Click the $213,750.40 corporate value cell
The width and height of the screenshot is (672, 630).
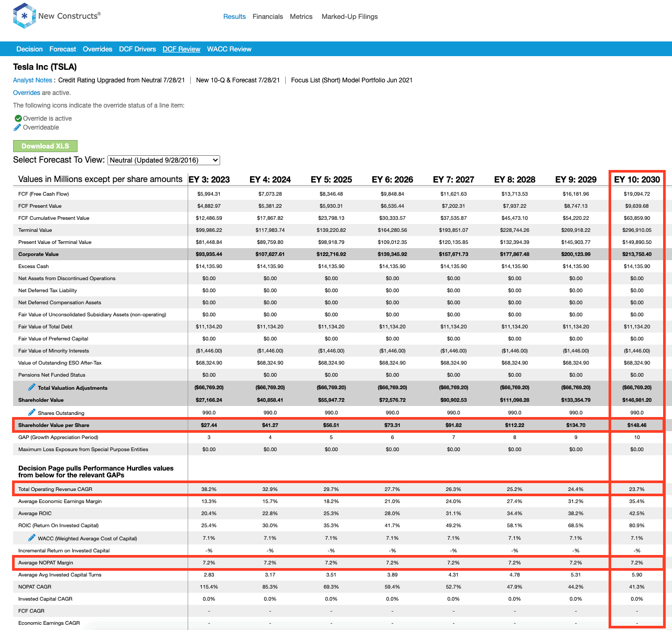[x=637, y=254]
